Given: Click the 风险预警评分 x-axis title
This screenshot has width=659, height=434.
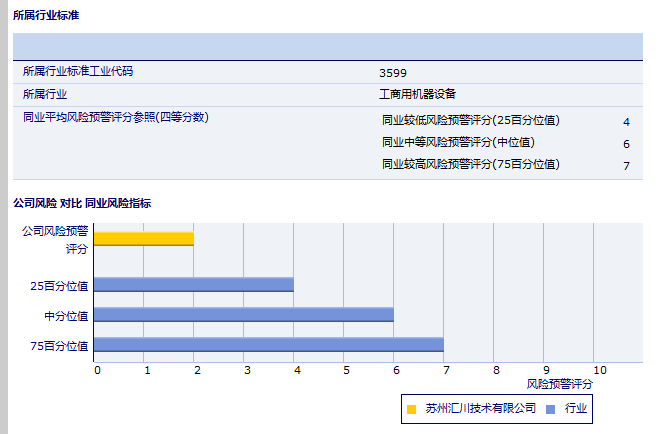Looking at the screenshot, I should (x=559, y=383).
